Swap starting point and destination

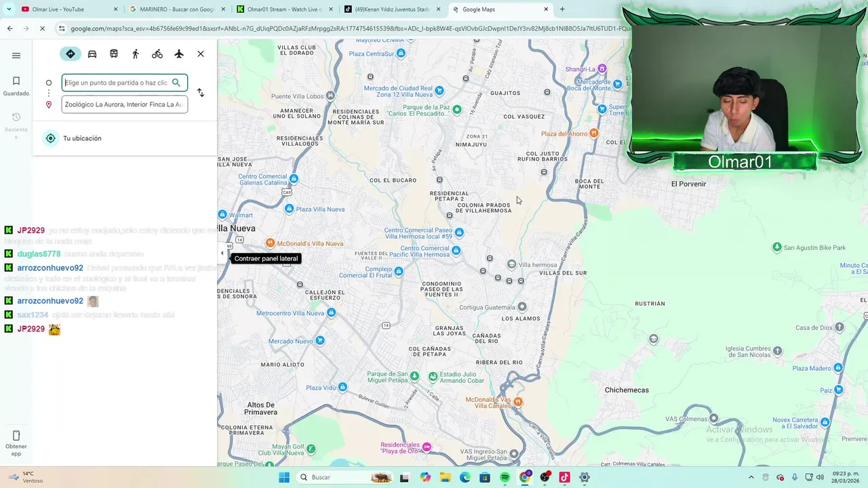(201, 93)
